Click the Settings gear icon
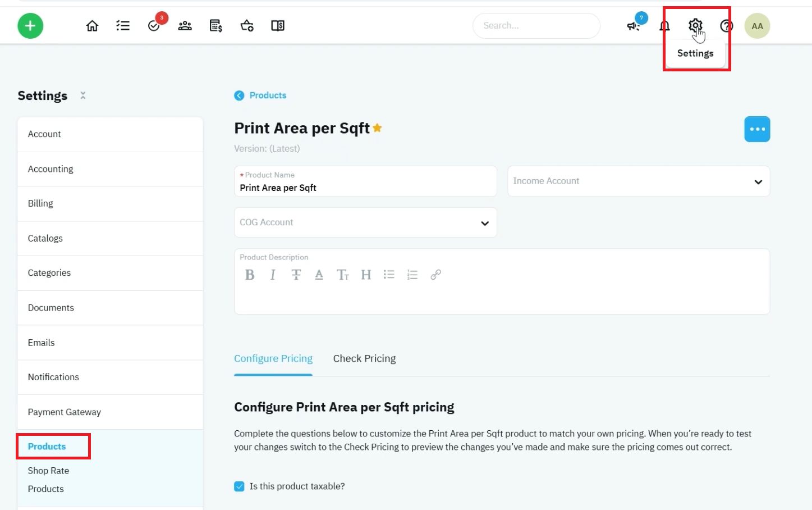The height and width of the screenshot is (510, 812). tap(695, 25)
